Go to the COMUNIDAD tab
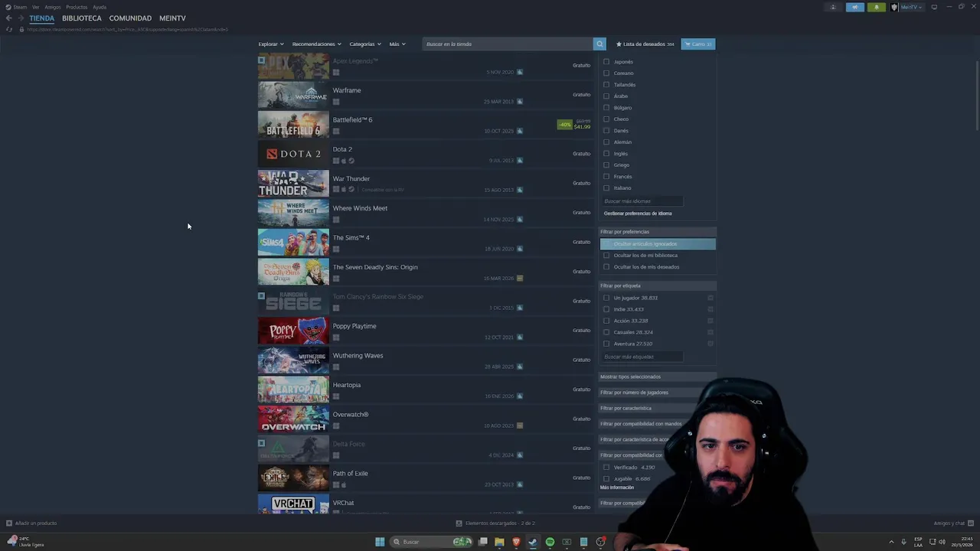The image size is (980, 551). pyautogui.click(x=130, y=18)
